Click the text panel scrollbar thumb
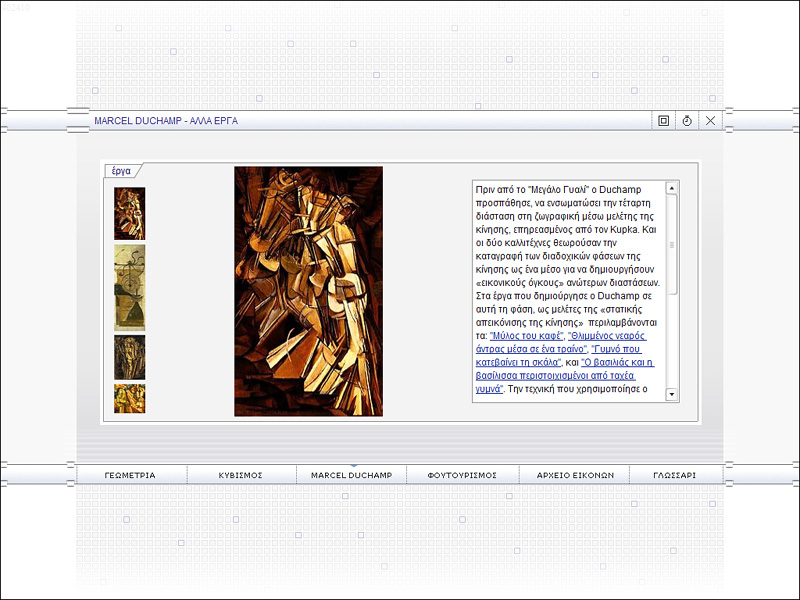The height and width of the screenshot is (600, 800). point(672,245)
